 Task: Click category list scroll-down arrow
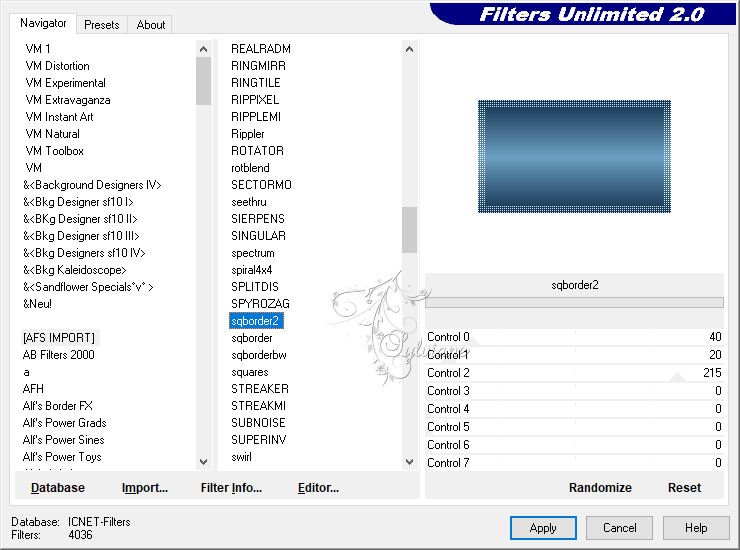pyautogui.click(x=203, y=462)
